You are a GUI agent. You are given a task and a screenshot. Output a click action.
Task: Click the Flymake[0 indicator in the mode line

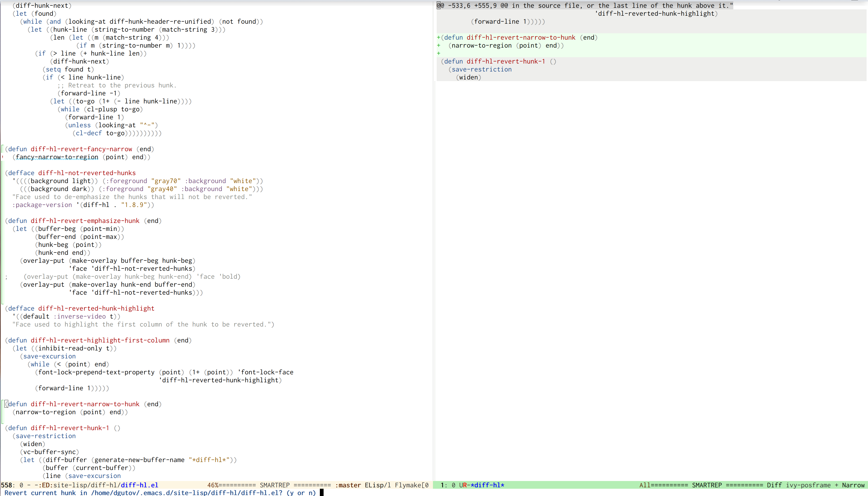[x=412, y=485]
